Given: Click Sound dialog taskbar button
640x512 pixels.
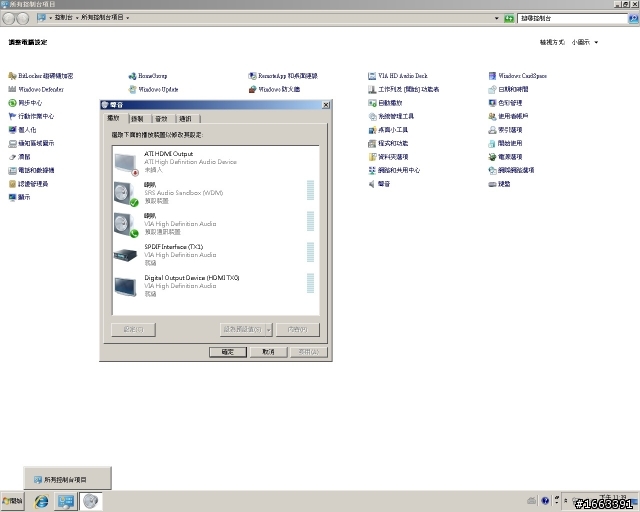Looking at the screenshot, I should point(91,501).
